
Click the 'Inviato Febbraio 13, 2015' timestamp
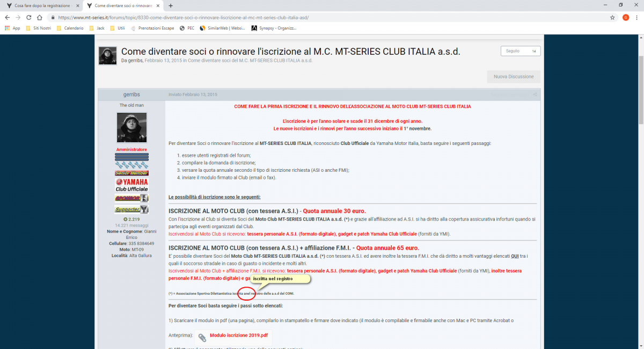(x=193, y=94)
